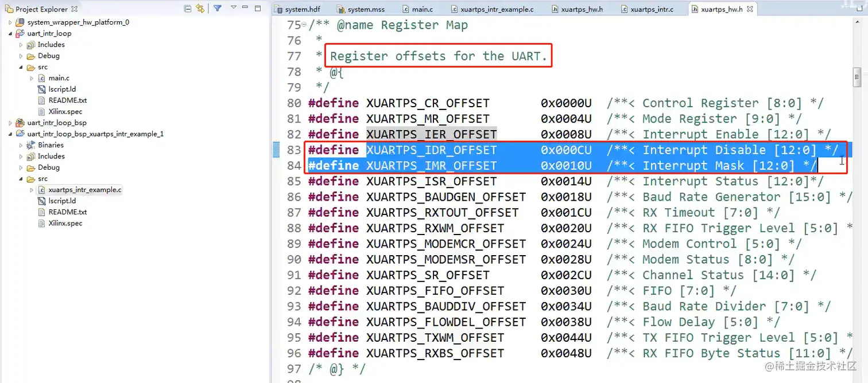Click the Channel Status comment on line 91
This screenshot has width=868, height=383.
712,275
